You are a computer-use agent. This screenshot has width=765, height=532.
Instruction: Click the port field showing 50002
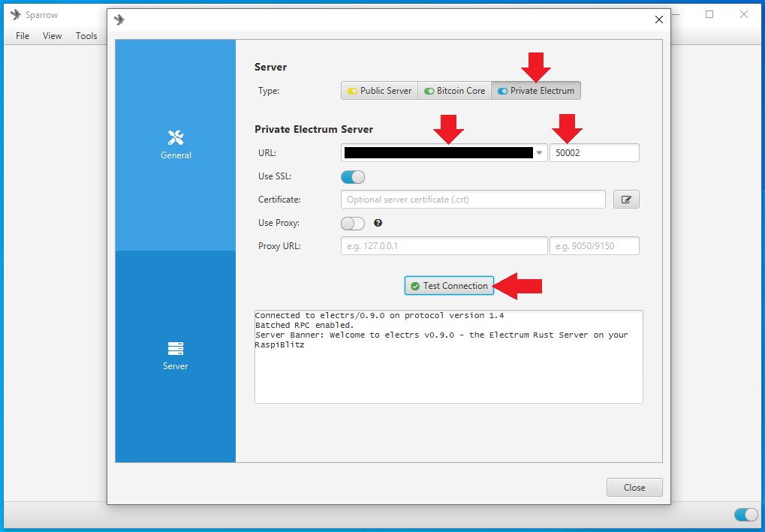tap(595, 152)
